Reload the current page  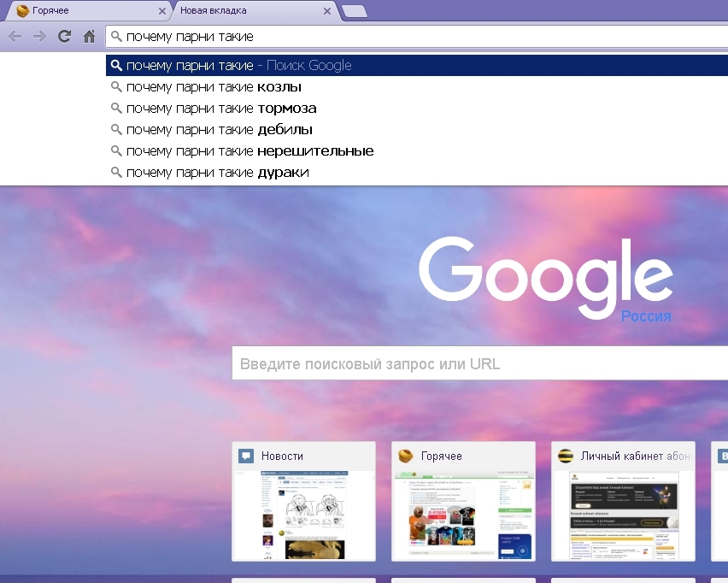point(64,36)
